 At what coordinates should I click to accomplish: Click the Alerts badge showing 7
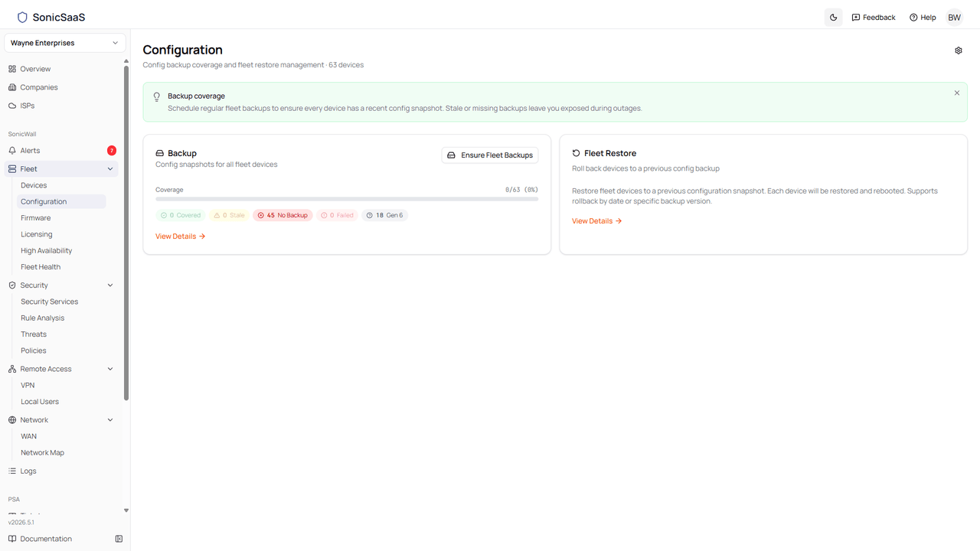112,151
